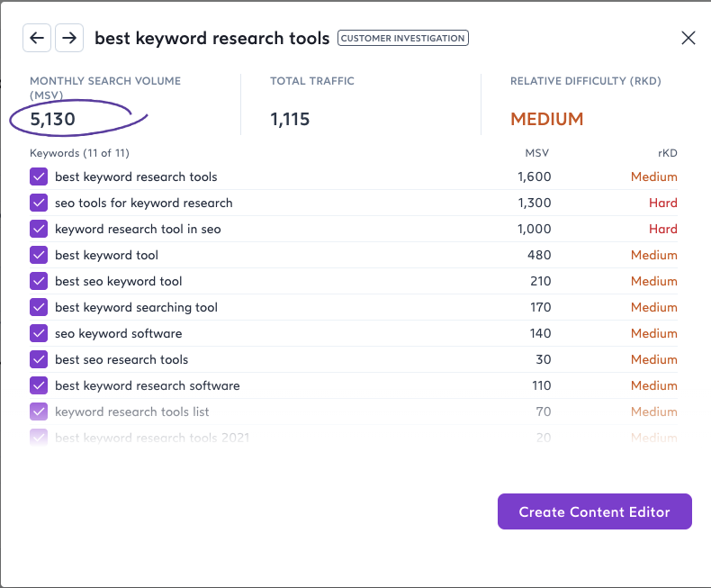Toggle 'keyword research tool in seo' checkbox
This screenshot has width=711, height=588.
(x=39, y=229)
